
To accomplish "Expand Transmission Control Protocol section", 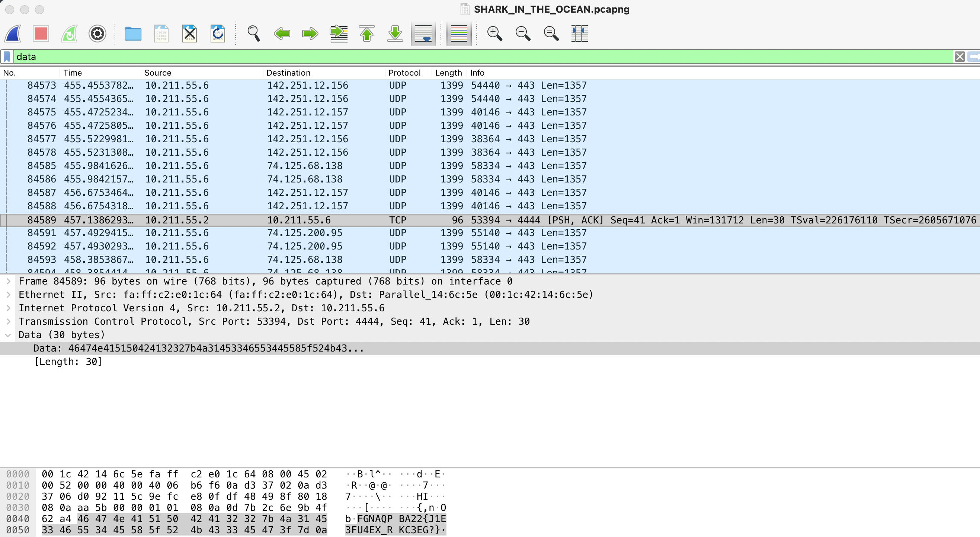I will point(8,321).
